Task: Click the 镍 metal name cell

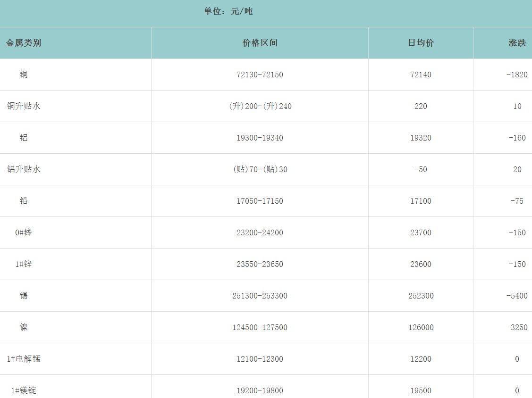Action: 24,327
